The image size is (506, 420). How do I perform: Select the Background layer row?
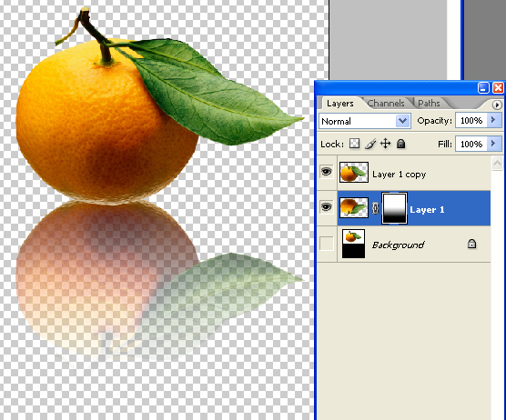(x=403, y=244)
